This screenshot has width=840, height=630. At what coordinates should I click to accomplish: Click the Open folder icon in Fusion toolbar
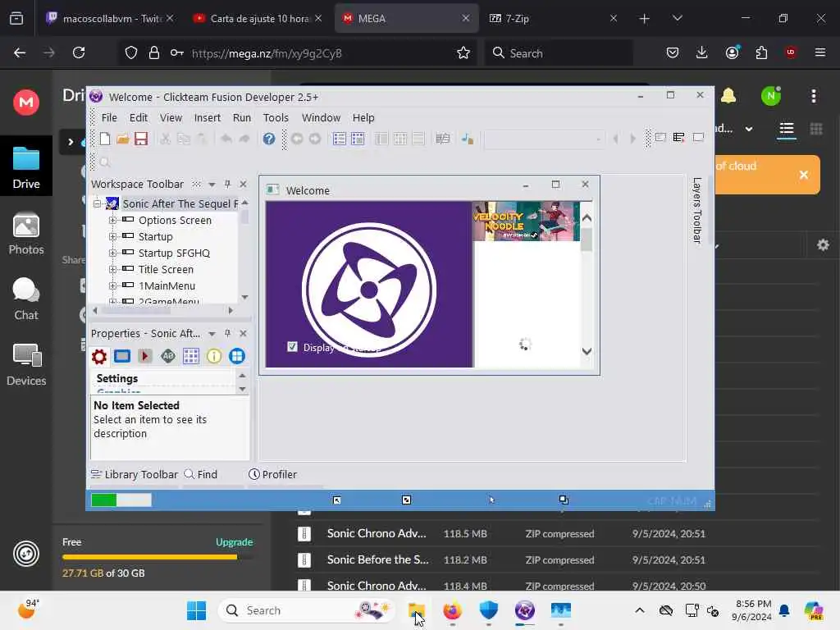coord(123,139)
